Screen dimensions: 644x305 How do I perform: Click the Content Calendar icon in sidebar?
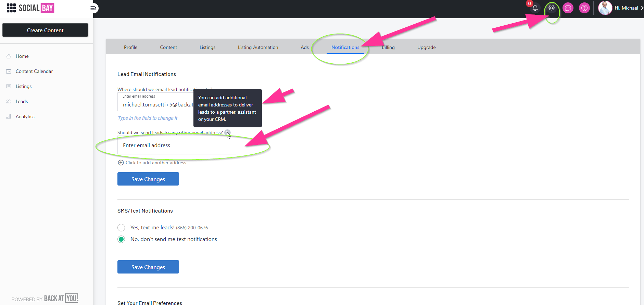coord(9,71)
